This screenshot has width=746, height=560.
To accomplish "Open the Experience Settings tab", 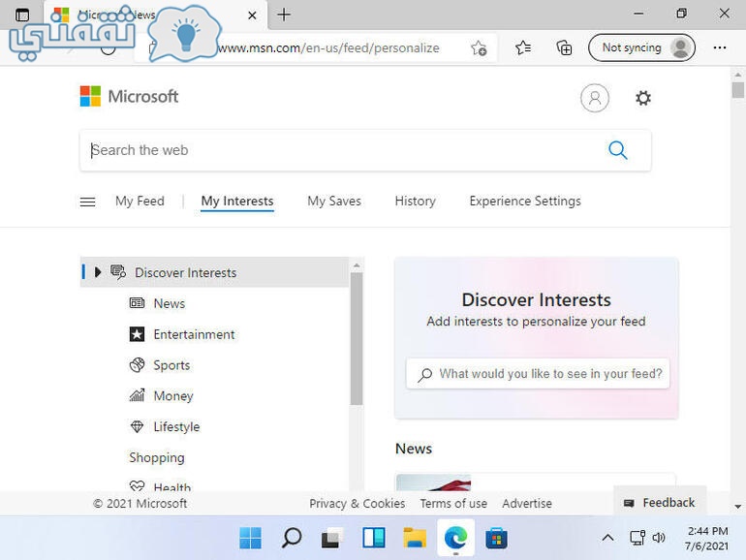I will (525, 202).
